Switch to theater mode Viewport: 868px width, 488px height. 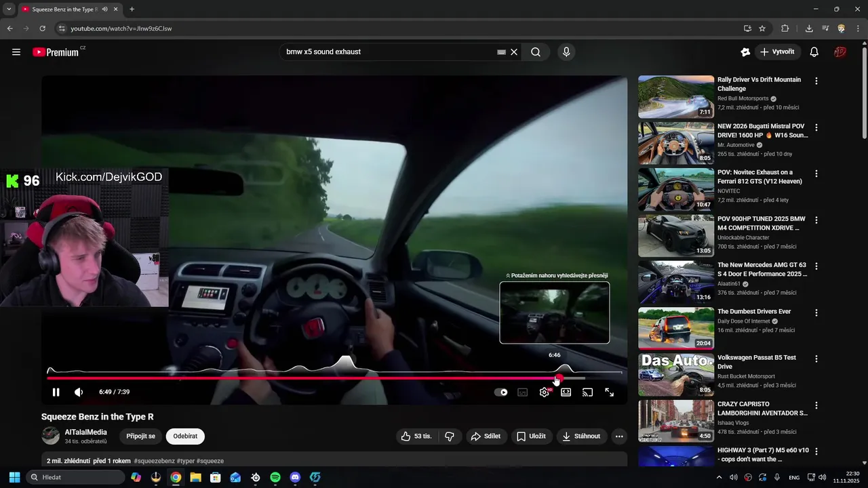566,392
